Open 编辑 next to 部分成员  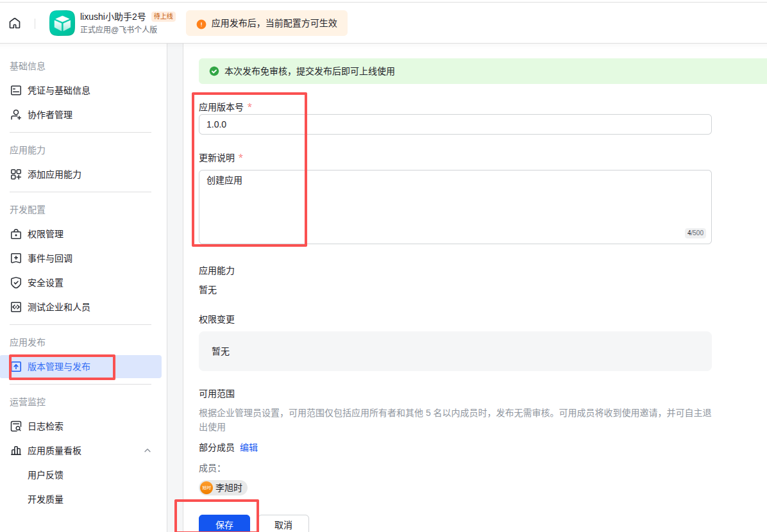pyautogui.click(x=249, y=447)
